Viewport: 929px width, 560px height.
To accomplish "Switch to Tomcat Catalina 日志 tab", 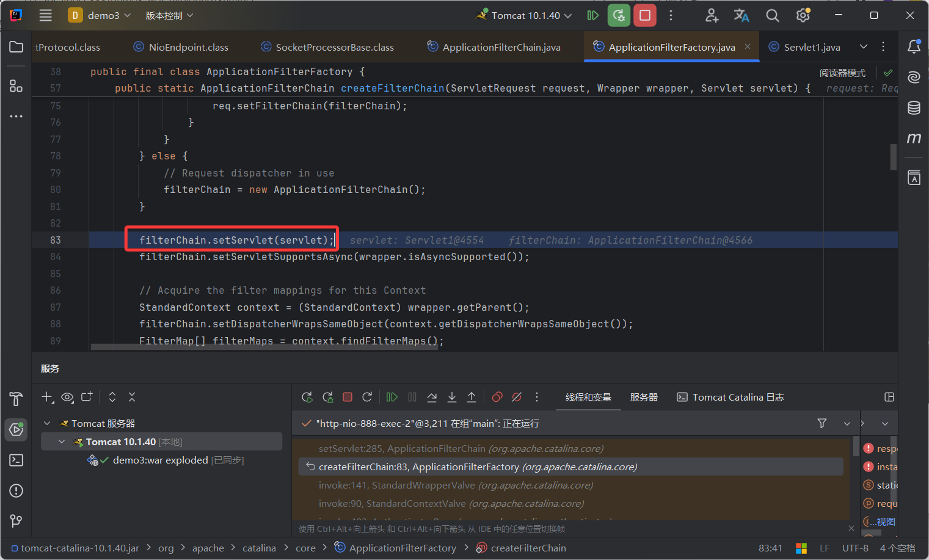I will 730,398.
